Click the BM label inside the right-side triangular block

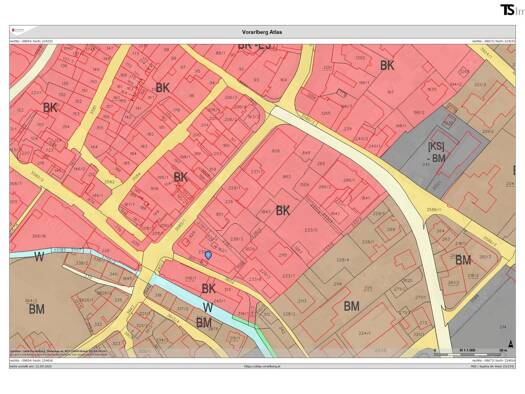tap(463, 259)
